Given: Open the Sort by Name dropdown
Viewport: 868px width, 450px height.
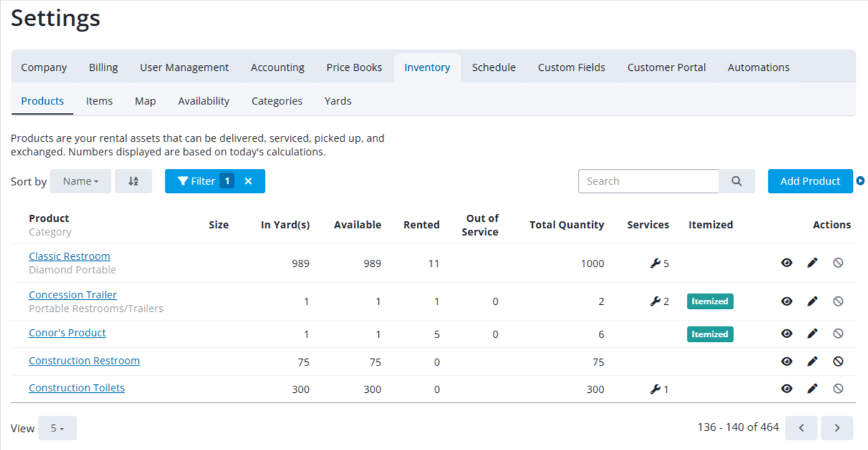Looking at the screenshot, I should pyautogui.click(x=80, y=181).
